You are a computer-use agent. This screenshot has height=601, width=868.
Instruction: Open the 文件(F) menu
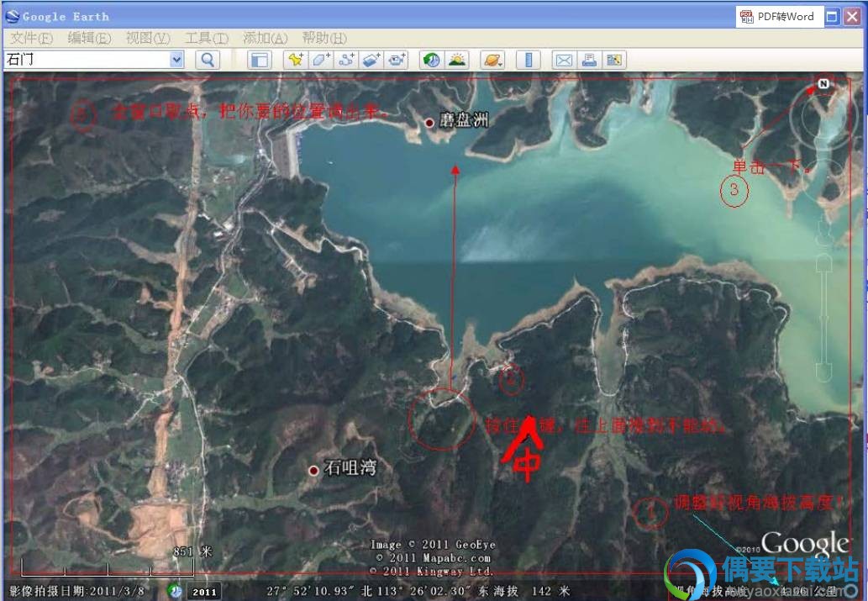click(32, 38)
